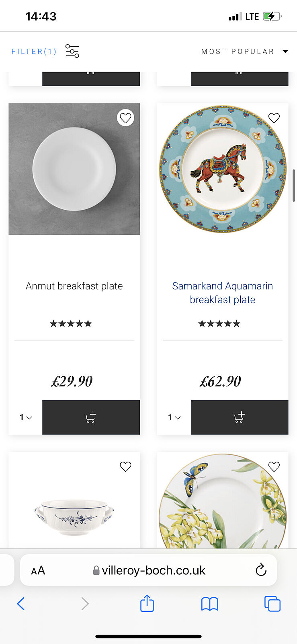Show Safari open tabs
The height and width of the screenshot is (644, 297).
tap(272, 603)
